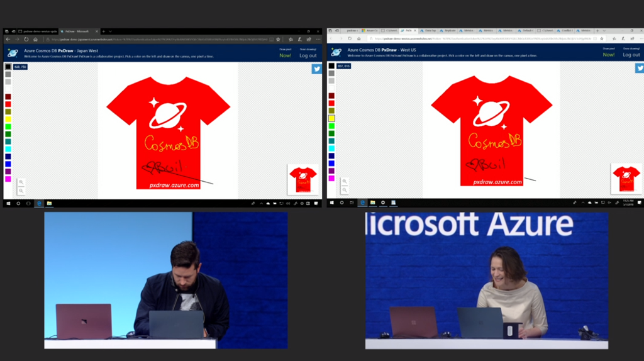Open new tab in left browser

[104, 31]
